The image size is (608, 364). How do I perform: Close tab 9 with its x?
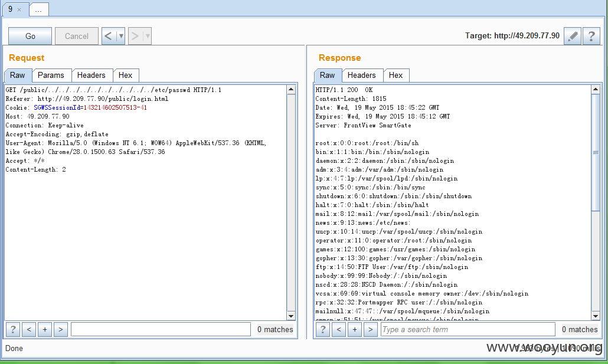click(x=19, y=9)
